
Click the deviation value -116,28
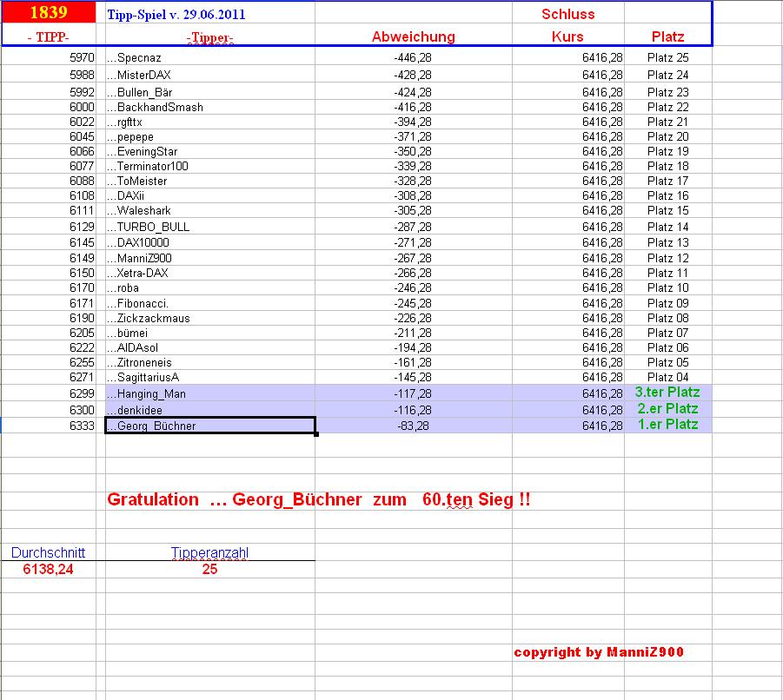coord(413,410)
